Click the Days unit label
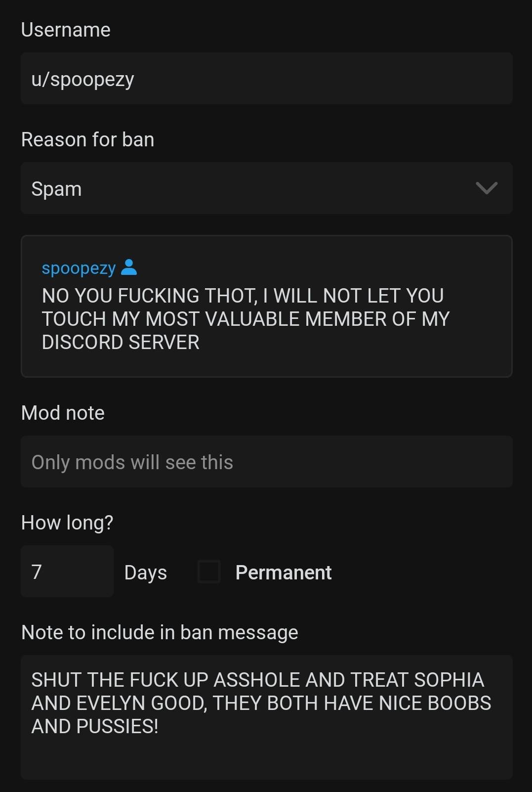Screen dimensions: 532x792 [146, 572]
